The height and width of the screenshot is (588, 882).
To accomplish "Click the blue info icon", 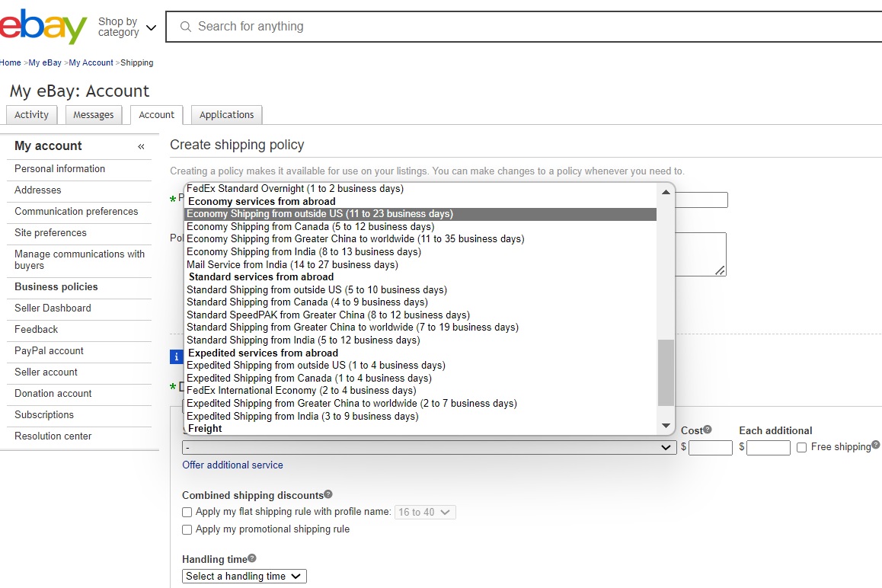I will click(x=176, y=356).
